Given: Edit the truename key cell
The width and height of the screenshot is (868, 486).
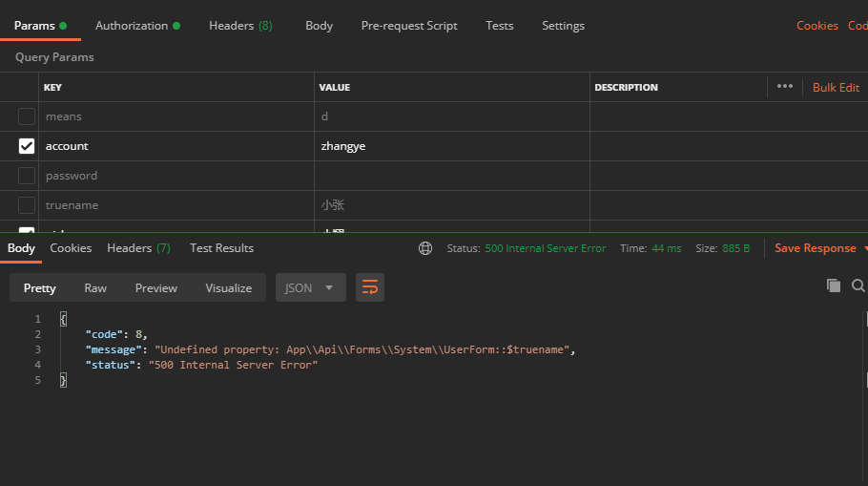Looking at the screenshot, I should point(176,205).
